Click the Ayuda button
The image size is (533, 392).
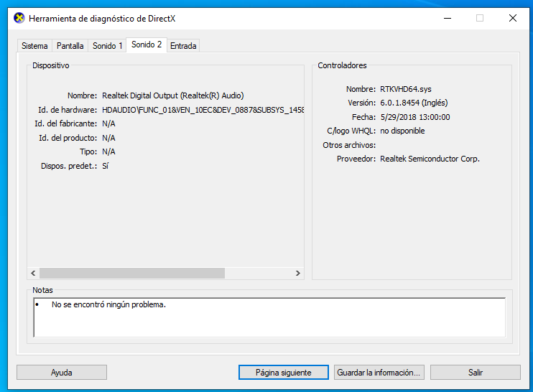coord(62,373)
